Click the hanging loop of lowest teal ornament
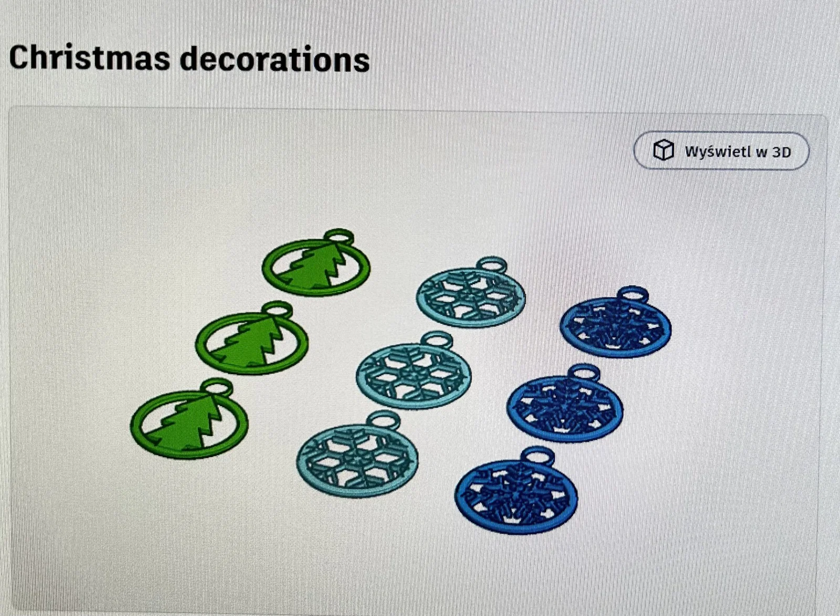The height and width of the screenshot is (616, 840). click(x=383, y=420)
